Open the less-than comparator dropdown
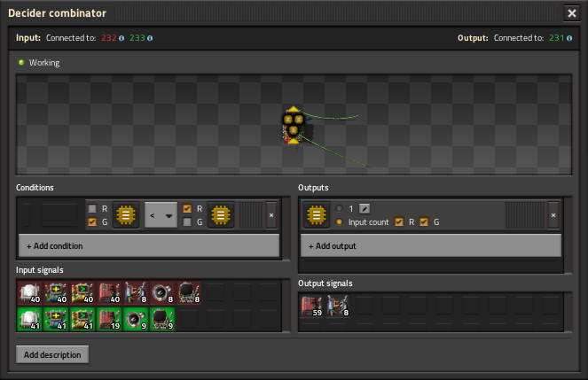Image resolution: width=588 pixels, height=380 pixels. (160, 215)
